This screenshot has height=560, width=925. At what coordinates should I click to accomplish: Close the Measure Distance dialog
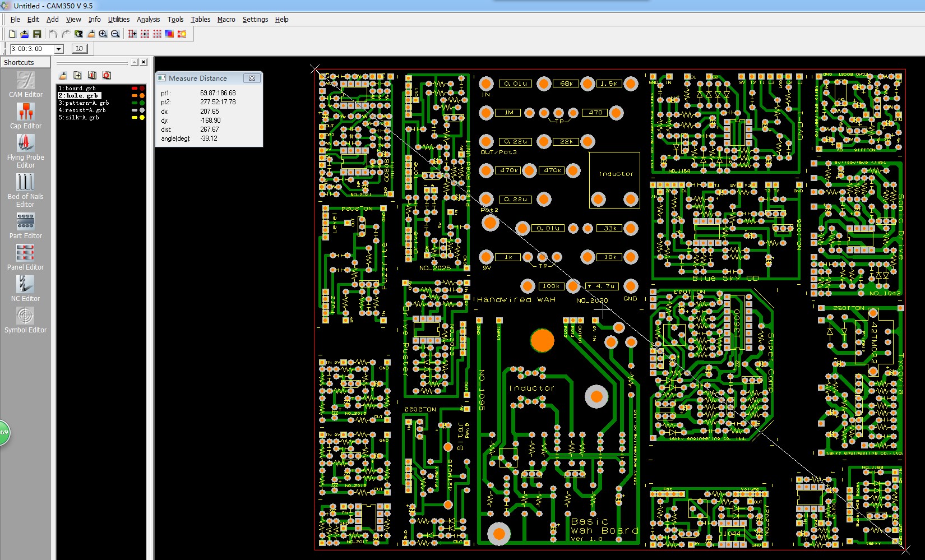coord(252,78)
